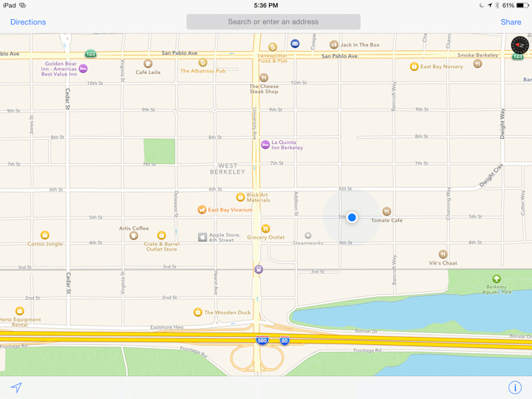532x399 pixels.
Task: Tap the Do Not Disturb moon icon
Action: click(x=482, y=5)
